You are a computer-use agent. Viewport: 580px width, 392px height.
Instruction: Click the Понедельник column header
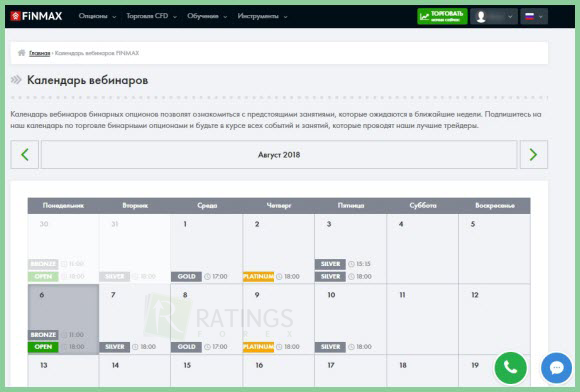tap(63, 206)
